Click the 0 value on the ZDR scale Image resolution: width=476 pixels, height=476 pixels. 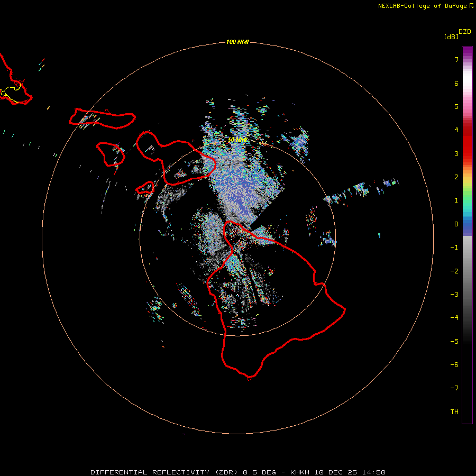[x=456, y=224]
